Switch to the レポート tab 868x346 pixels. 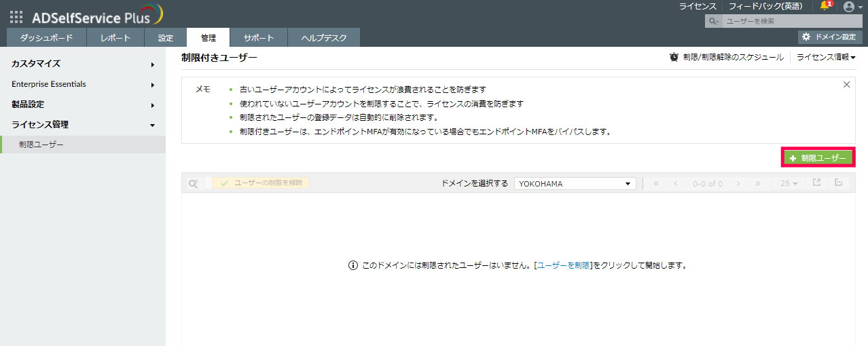(115, 38)
